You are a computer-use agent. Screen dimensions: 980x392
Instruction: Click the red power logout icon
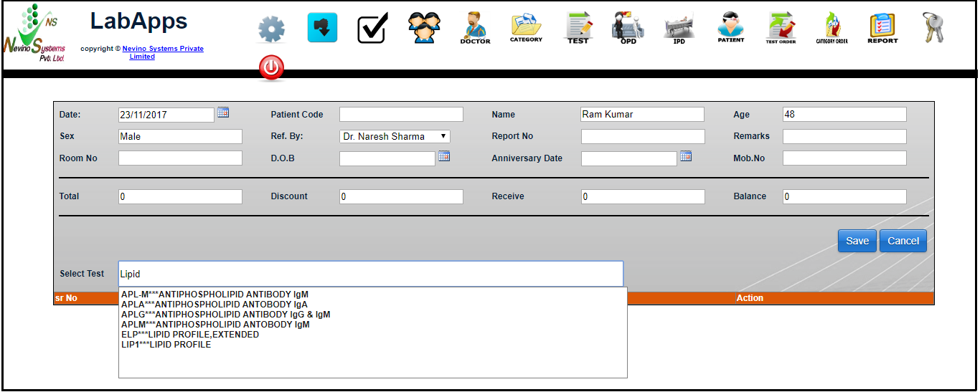coord(271,69)
